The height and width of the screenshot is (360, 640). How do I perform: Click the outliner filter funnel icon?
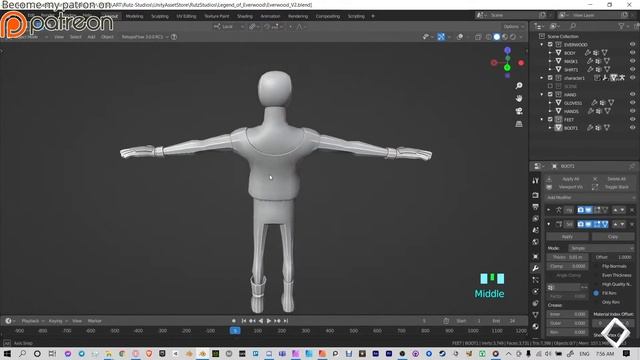click(x=621, y=26)
